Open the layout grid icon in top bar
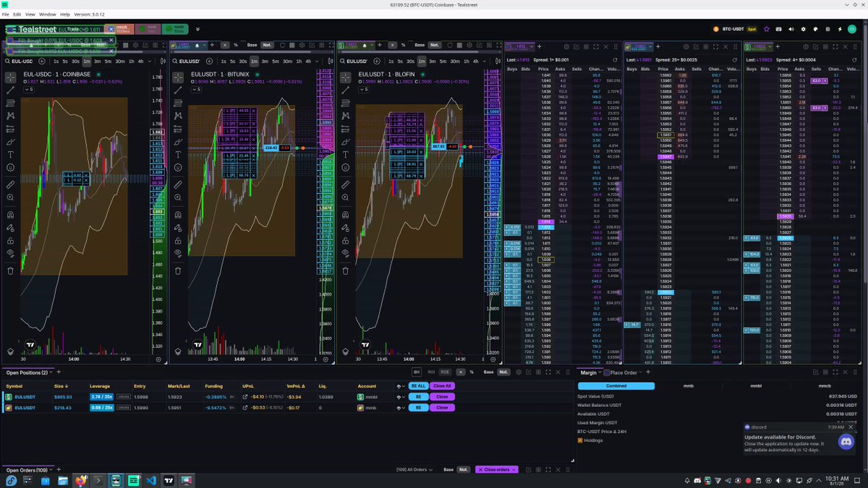This screenshot has height=488, width=868. coord(827,29)
